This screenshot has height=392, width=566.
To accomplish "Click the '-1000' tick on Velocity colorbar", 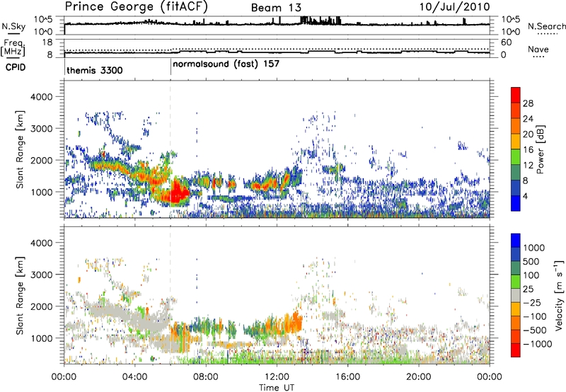I will tap(538, 344).
